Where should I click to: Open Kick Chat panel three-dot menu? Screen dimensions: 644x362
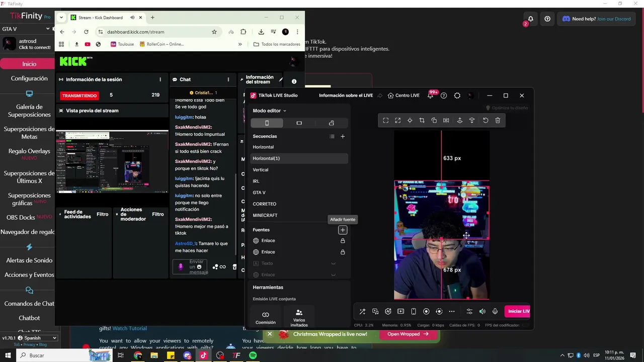(x=228, y=79)
